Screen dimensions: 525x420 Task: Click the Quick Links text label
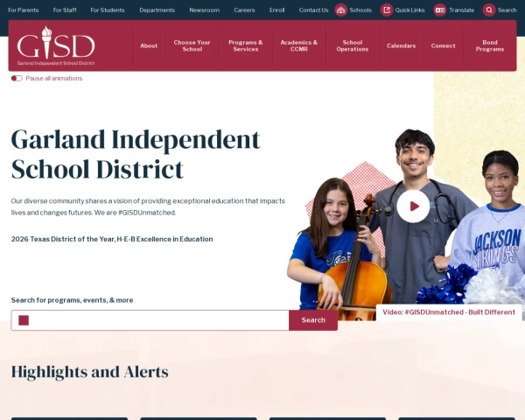point(409,10)
